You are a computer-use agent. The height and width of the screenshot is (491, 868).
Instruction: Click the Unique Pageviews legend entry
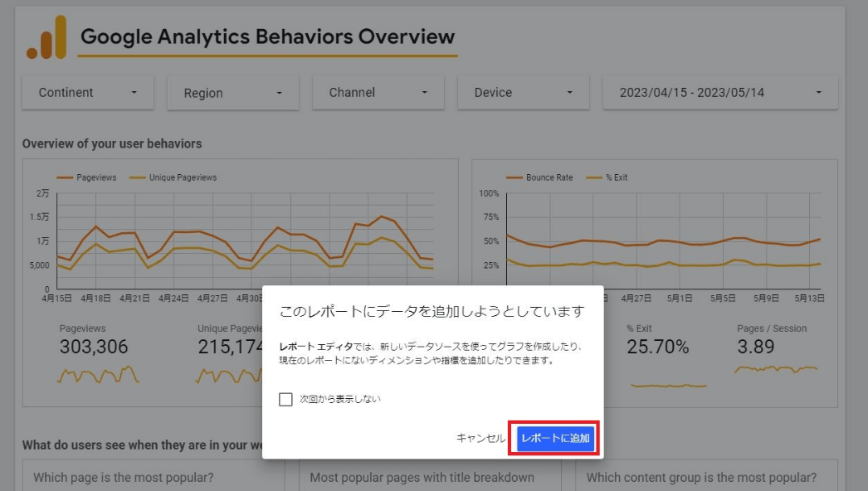173,177
